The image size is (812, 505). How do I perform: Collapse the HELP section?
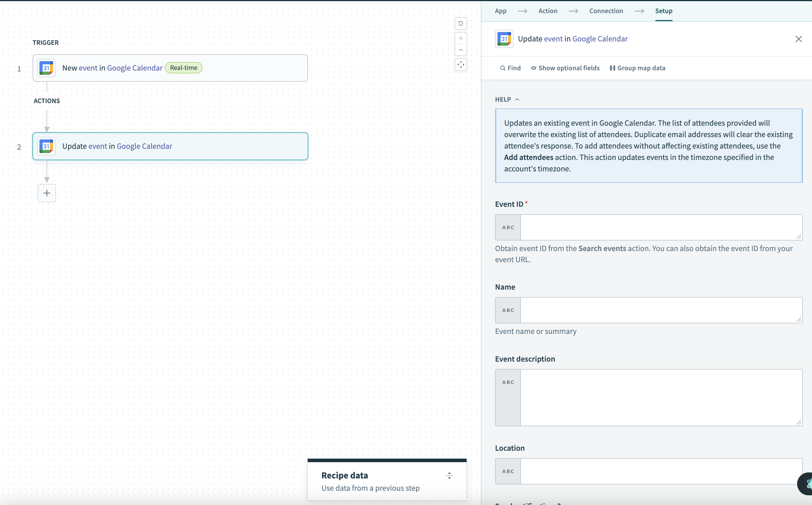[x=507, y=99]
